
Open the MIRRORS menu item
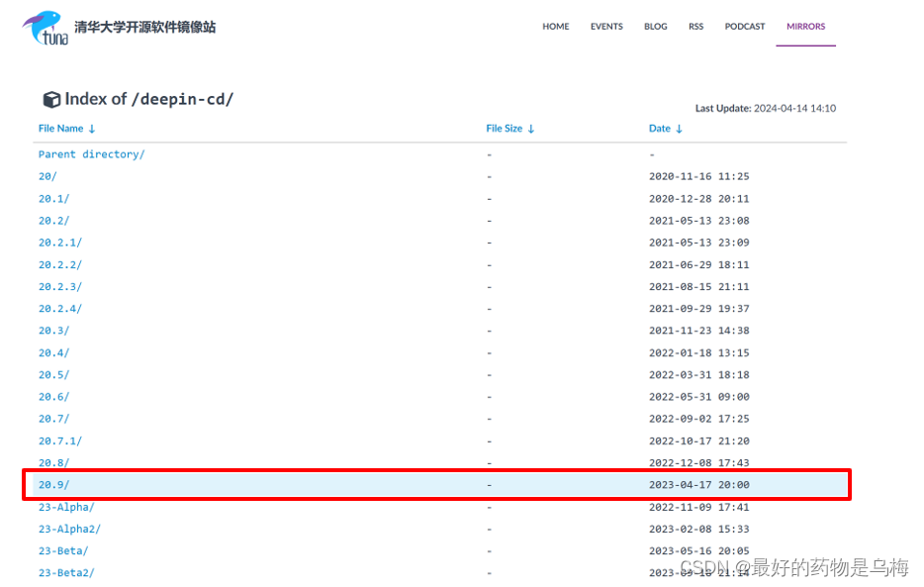pyautogui.click(x=805, y=27)
